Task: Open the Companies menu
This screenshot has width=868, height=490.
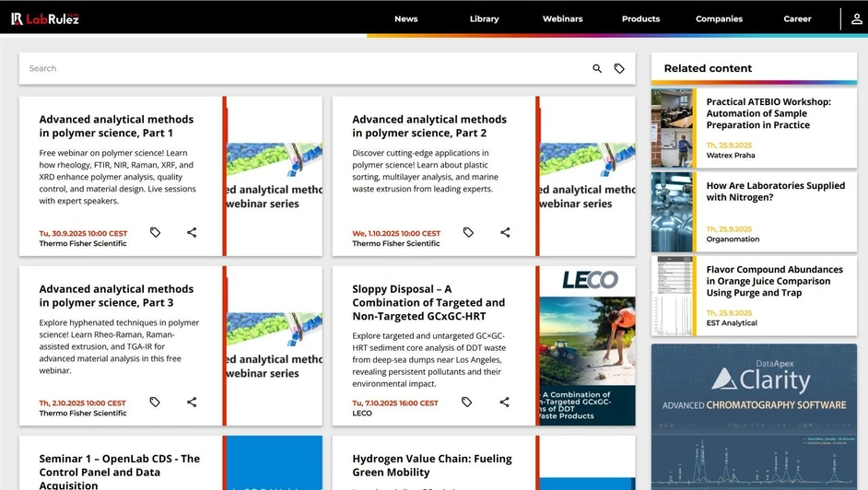Action: pos(719,18)
